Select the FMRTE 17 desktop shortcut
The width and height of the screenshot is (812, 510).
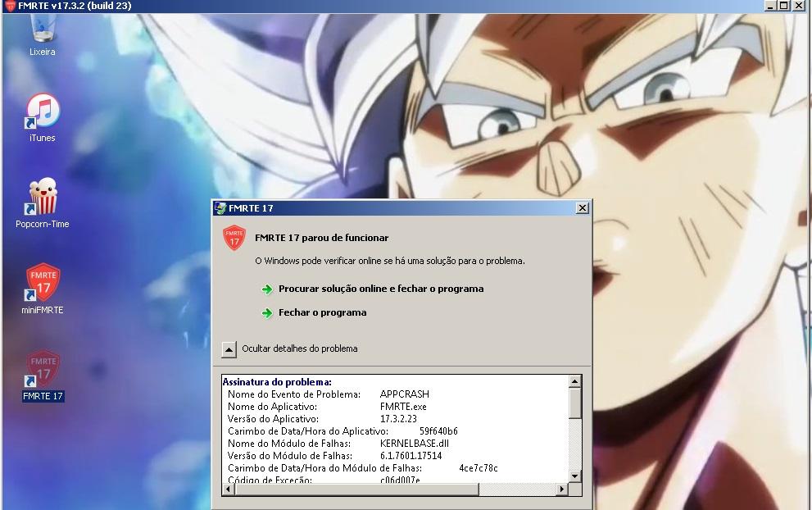click(43, 376)
